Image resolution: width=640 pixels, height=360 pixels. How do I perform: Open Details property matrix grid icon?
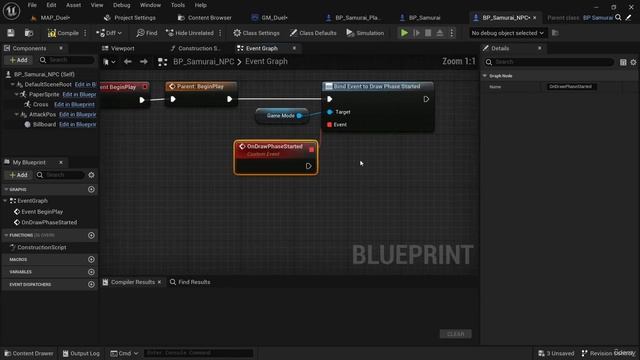coord(623,62)
